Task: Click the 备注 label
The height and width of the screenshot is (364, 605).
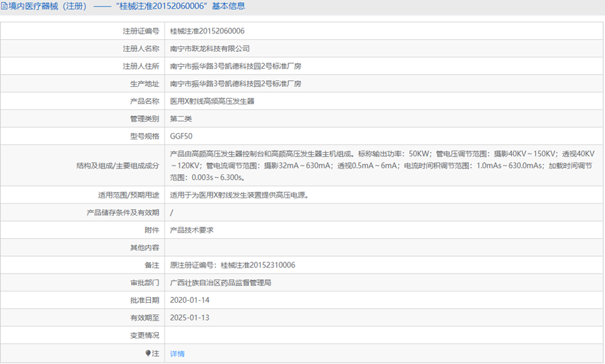Action: tap(152, 265)
